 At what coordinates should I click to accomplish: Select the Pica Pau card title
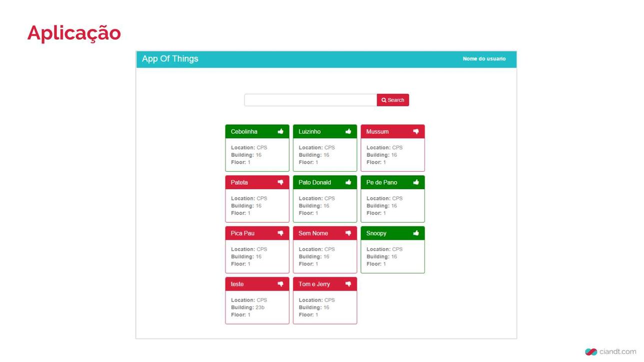click(242, 234)
